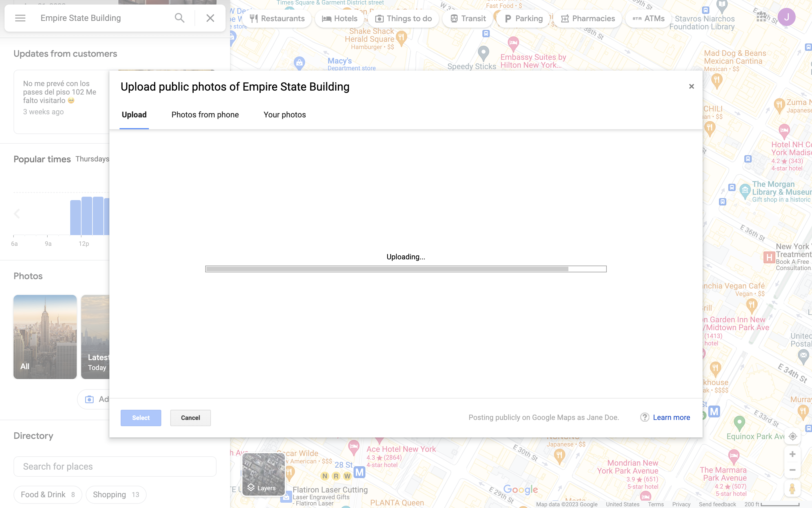Select 28 St metro station icon
Image resolution: width=812 pixels, height=508 pixels.
click(x=359, y=472)
